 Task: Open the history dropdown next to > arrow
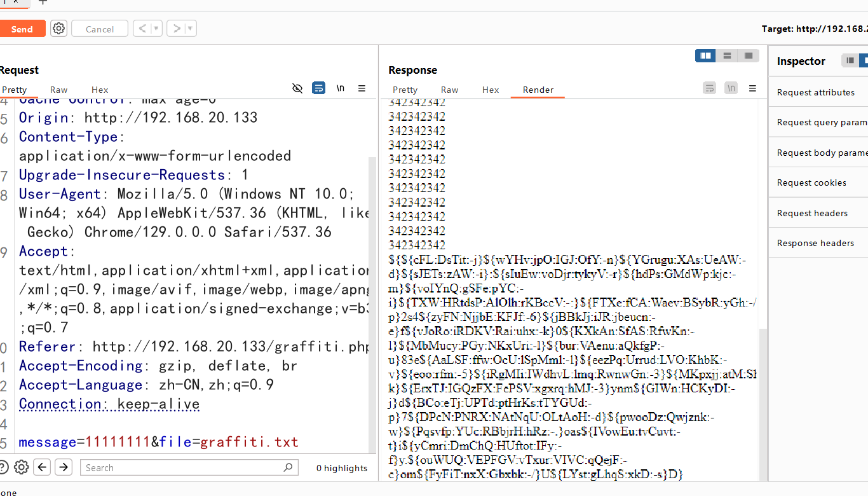[191, 29]
